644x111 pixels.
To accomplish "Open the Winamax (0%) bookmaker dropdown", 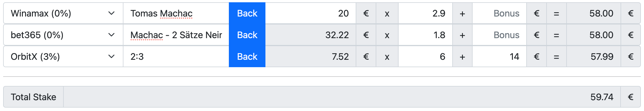I will tap(63, 13).
